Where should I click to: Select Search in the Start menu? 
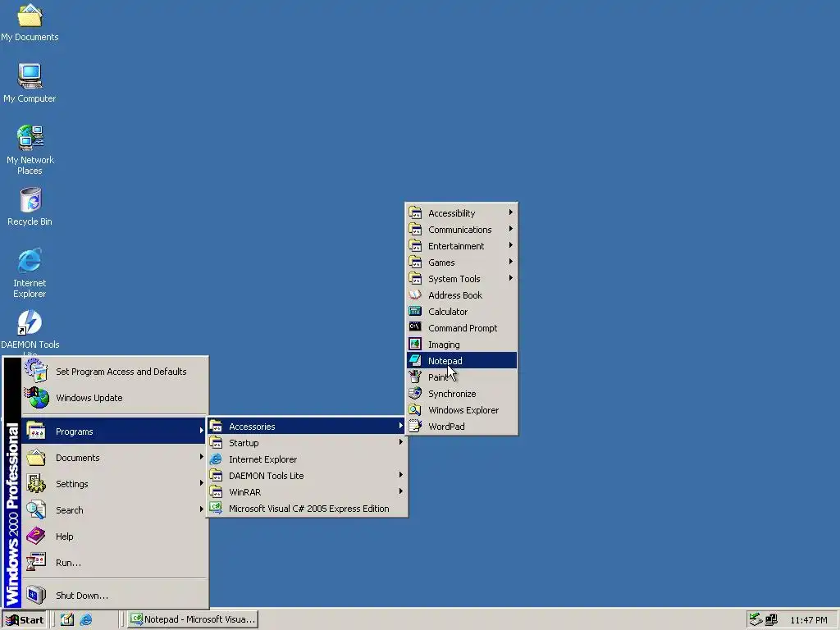(x=115, y=510)
